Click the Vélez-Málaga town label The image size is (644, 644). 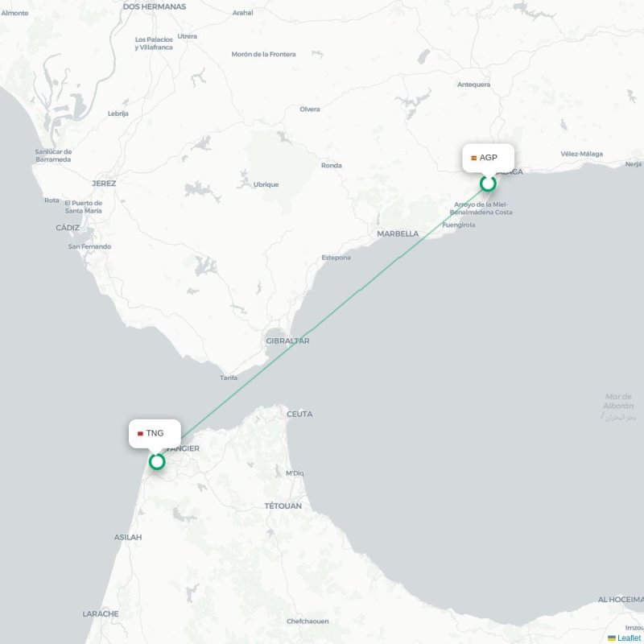coord(581,154)
